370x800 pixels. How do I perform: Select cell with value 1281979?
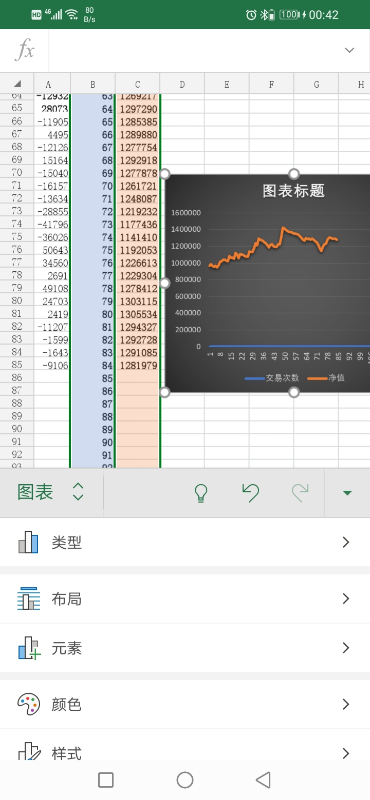[x=138, y=365]
